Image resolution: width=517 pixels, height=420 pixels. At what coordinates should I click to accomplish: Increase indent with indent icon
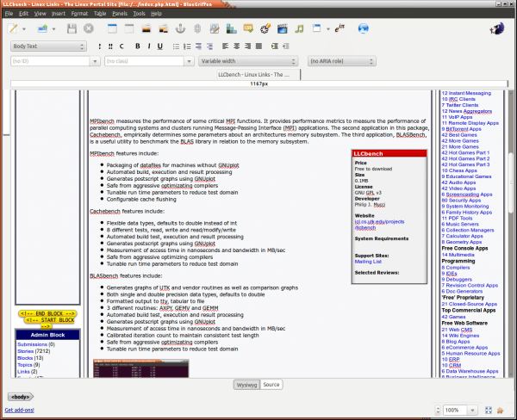(x=274, y=46)
